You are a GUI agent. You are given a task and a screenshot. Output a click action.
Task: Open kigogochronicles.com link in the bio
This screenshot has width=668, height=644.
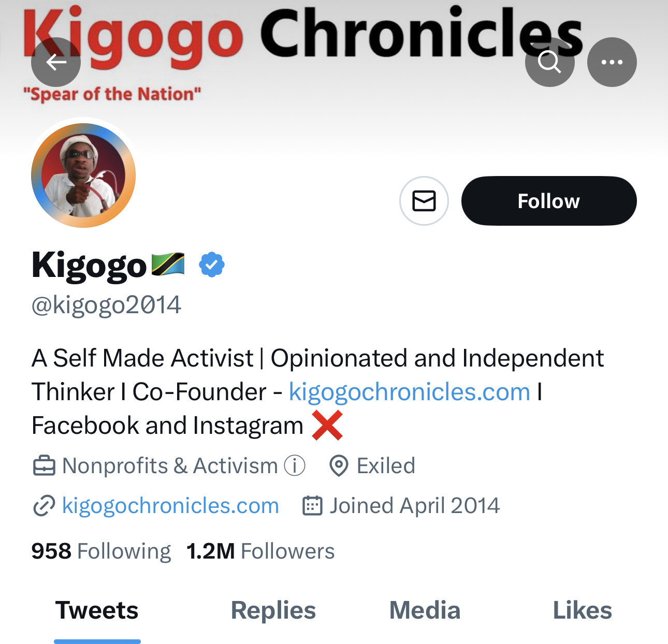(x=409, y=392)
